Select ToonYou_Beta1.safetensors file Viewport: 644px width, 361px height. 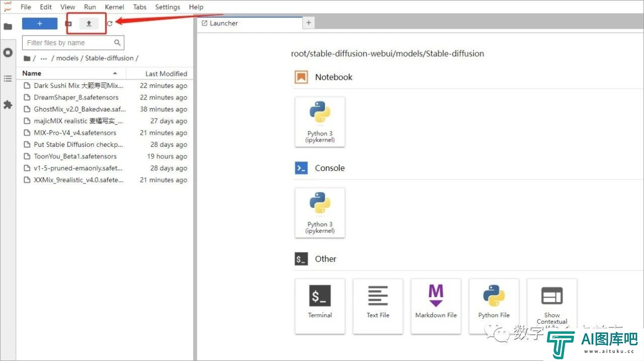click(x=105, y=156)
